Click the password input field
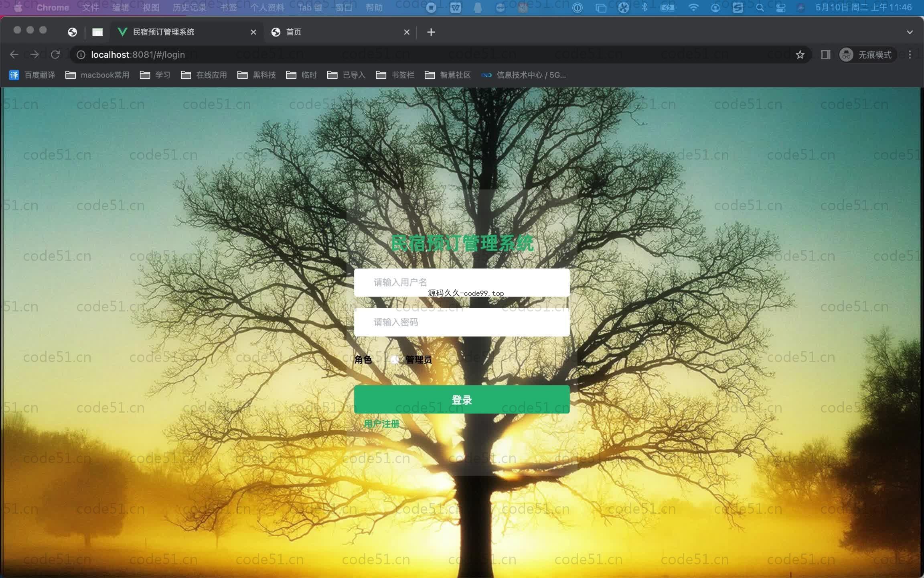This screenshot has width=924, height=578. (x=462, y=322)
